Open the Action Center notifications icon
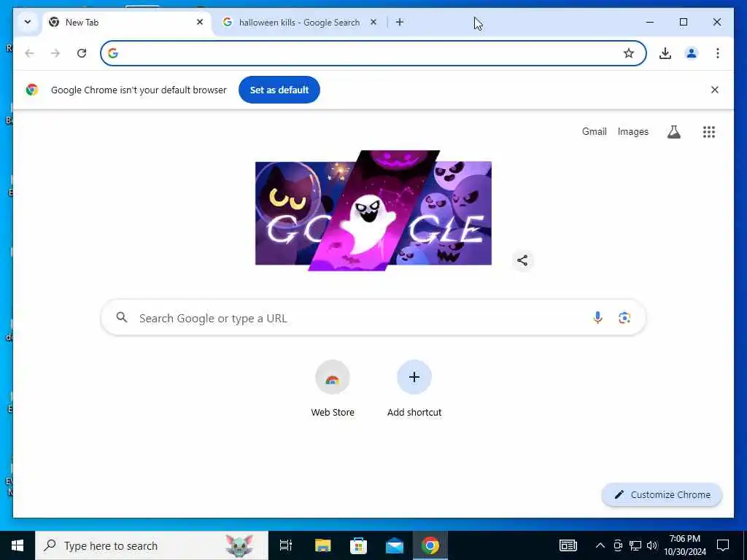This screenshot has width=747, height=560. [x=723, y=545]
